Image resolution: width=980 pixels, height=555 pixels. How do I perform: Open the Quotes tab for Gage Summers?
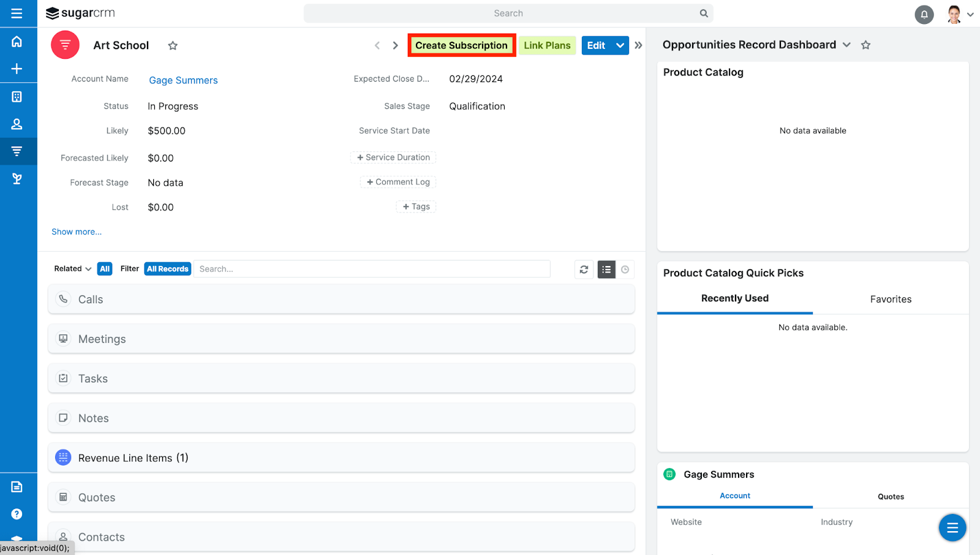point(891,496)
